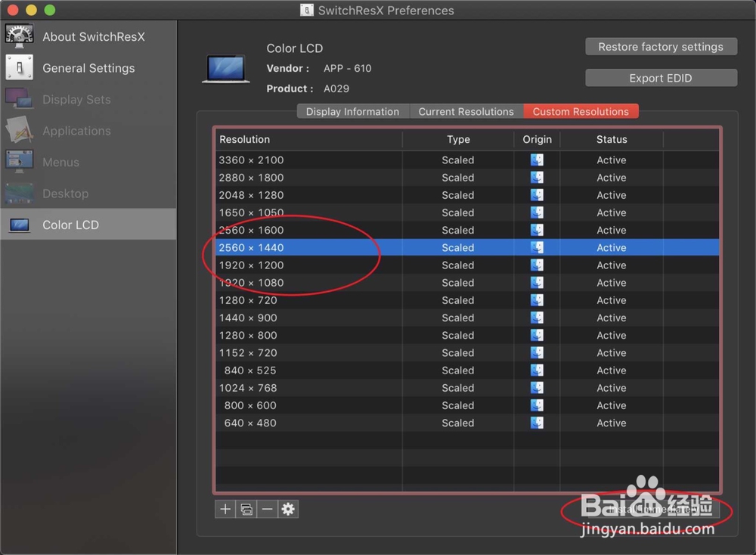Open Menus sidebar item
This screenshot has width=756, height=555.
[88, 162]
